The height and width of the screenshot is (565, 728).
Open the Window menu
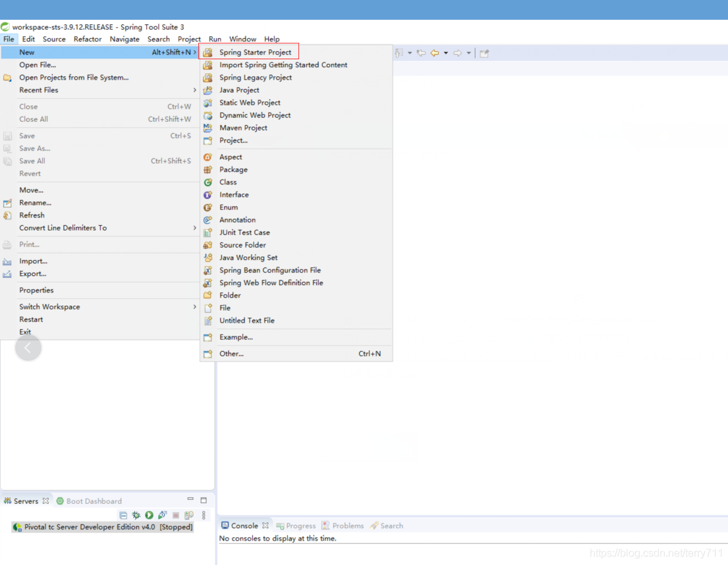242,39
